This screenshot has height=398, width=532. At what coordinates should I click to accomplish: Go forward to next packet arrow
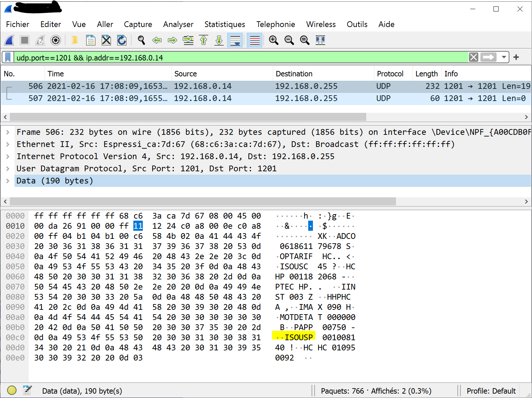point(172,40)
